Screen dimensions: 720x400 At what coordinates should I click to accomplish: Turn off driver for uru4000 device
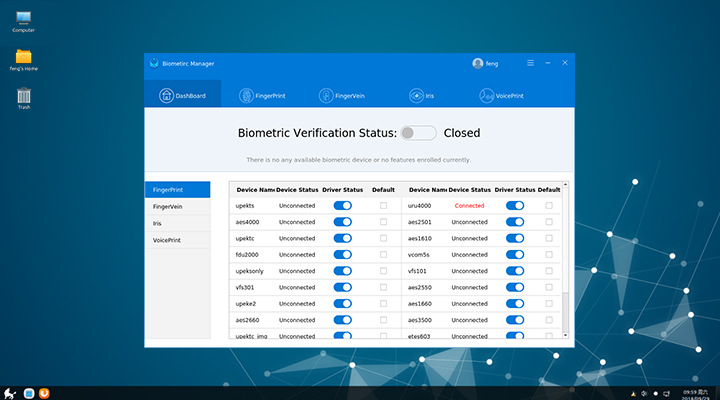point(515,205)
